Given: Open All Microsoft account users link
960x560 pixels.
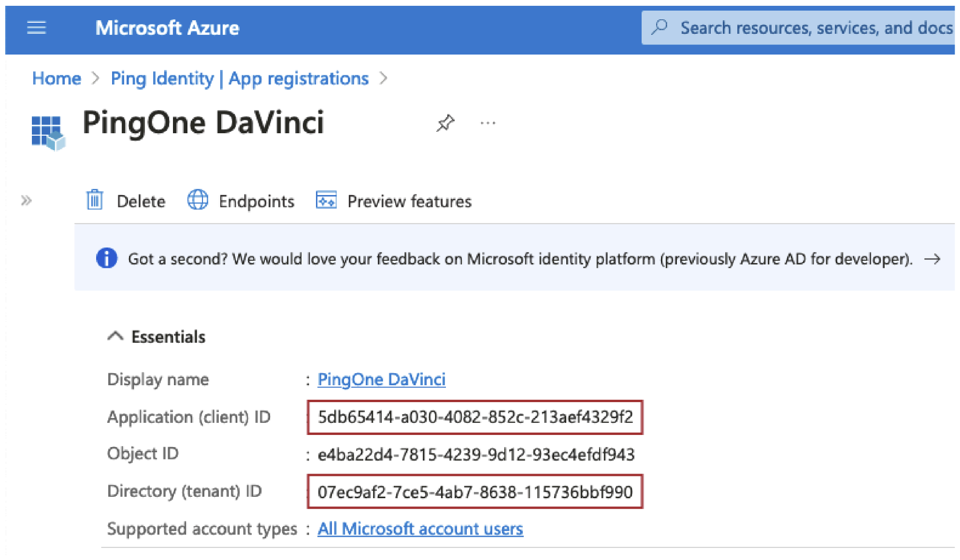Looking at the screenshot, I should point(420,529).
